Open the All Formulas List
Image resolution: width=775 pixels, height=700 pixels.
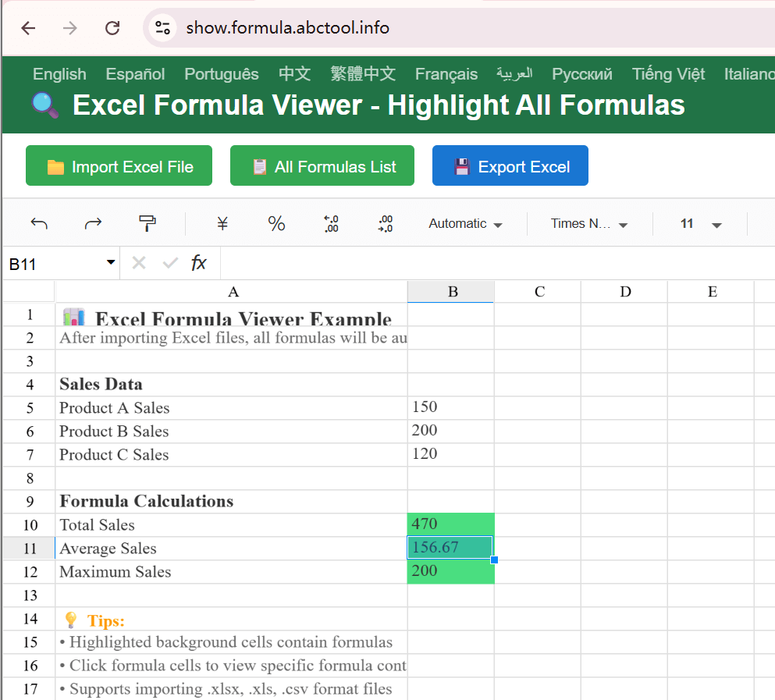pyautogui.click(x=322, y=165)
